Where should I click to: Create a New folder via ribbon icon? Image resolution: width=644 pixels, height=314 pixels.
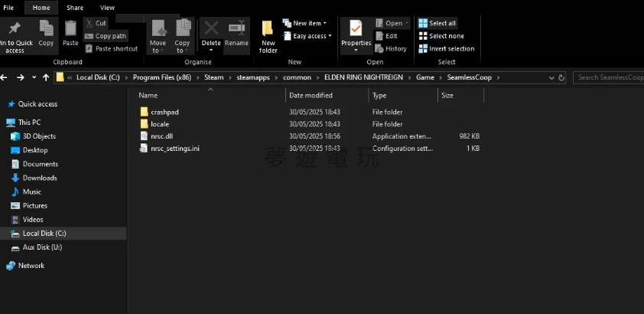pos(268,34)
